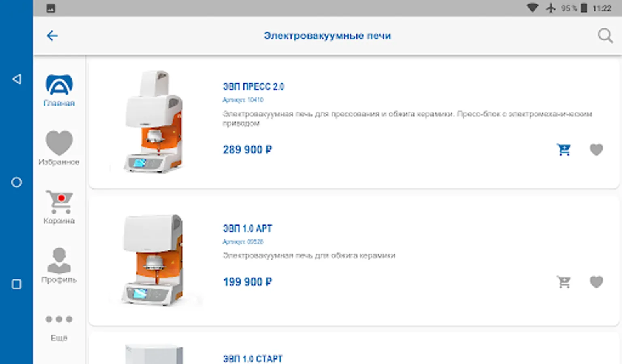
Task: Tap the Android back navigation triangle
Action: tap(17, 79)
